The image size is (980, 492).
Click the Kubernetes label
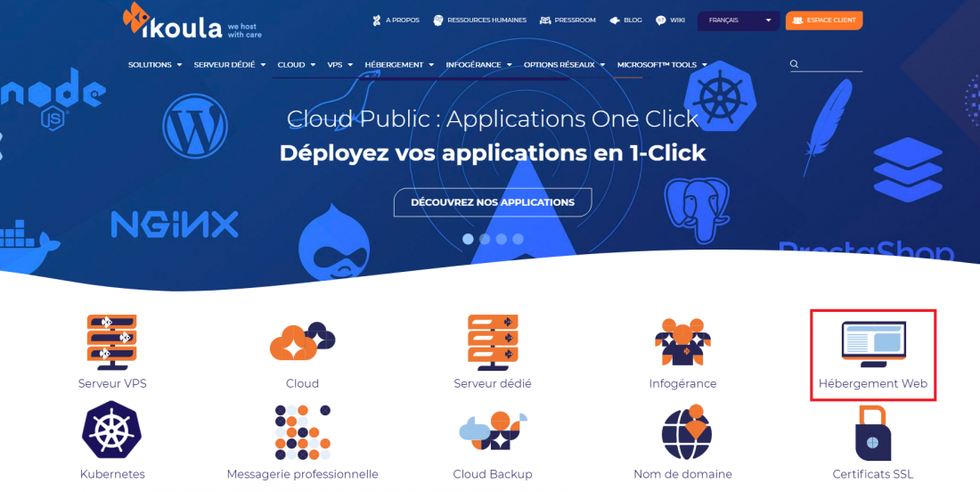[112, 474]
